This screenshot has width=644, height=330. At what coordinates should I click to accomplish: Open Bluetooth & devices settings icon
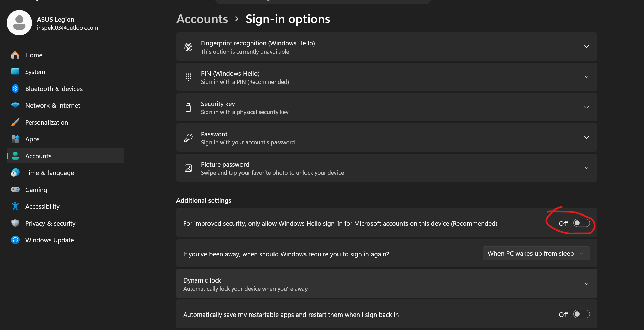tap(15, 89)
